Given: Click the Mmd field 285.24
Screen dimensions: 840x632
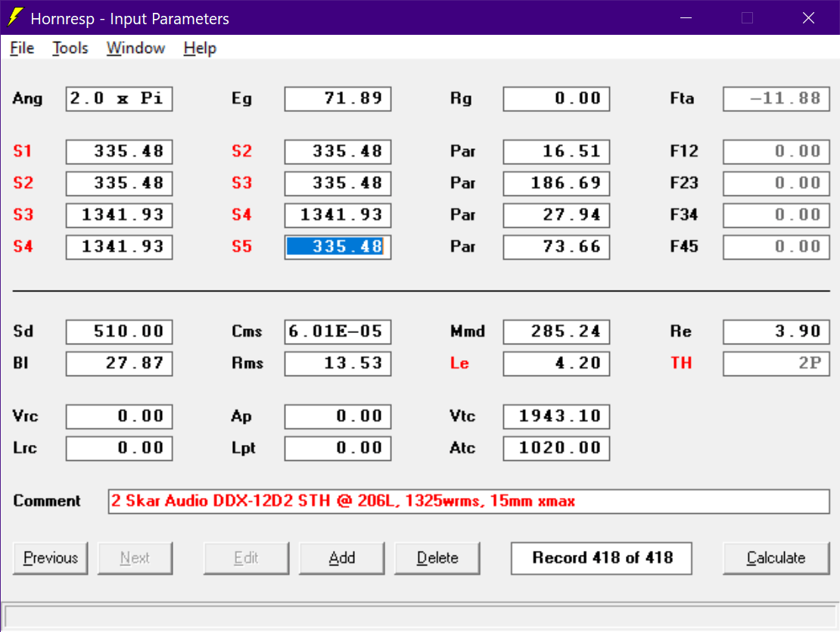Looking at the screenshot, I should click(x=556, y=332).
